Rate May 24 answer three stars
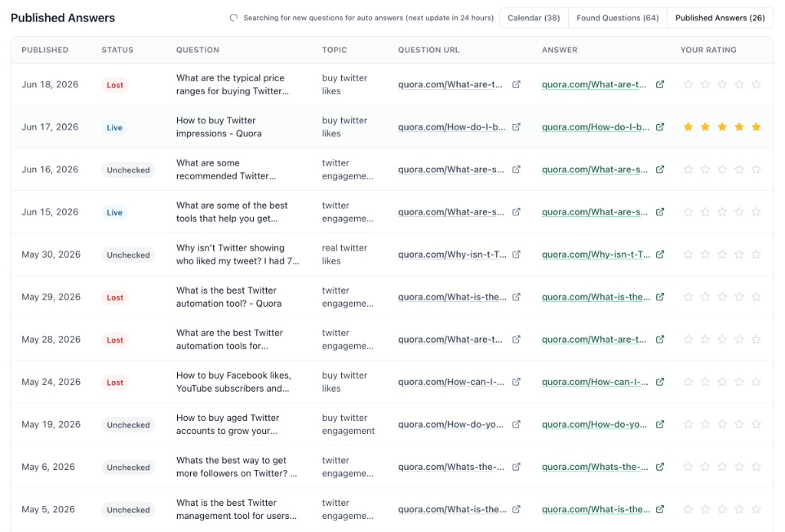This screenshot has height=532, width=785. click(x=722, y=383)
